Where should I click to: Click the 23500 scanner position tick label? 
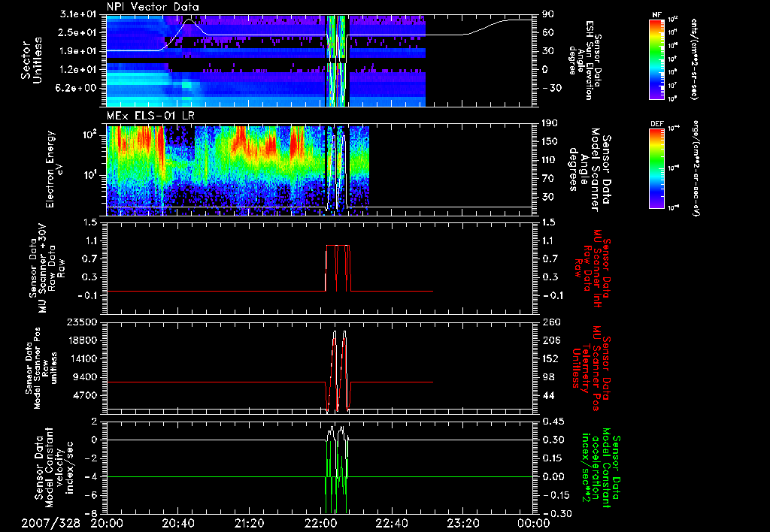coord(82,322)
